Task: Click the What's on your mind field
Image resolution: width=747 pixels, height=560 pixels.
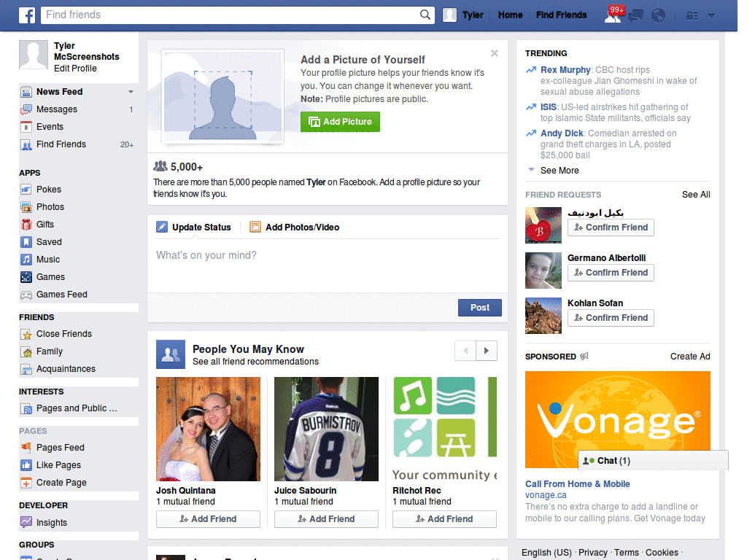Action: click(328, 265)
